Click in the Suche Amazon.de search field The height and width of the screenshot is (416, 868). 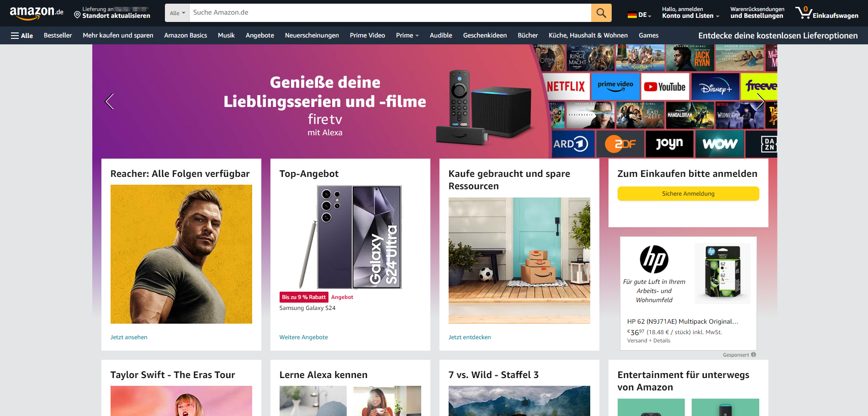coord(390,13)
